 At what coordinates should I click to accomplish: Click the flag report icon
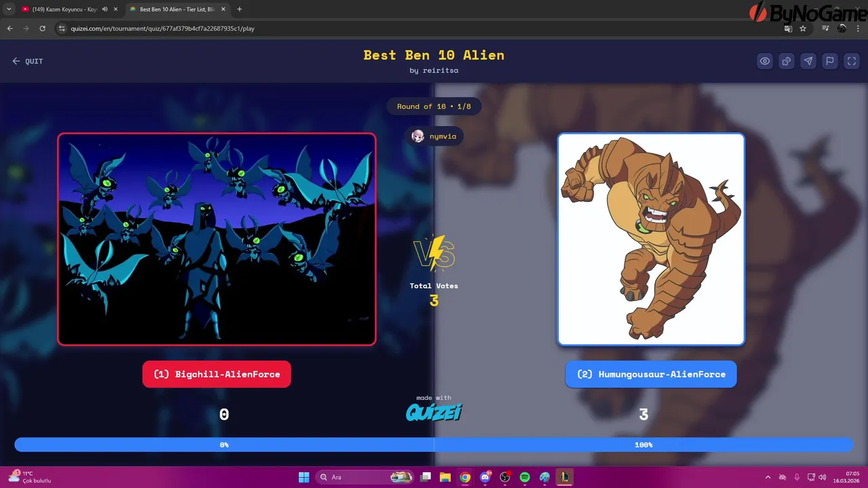point(829,61)
